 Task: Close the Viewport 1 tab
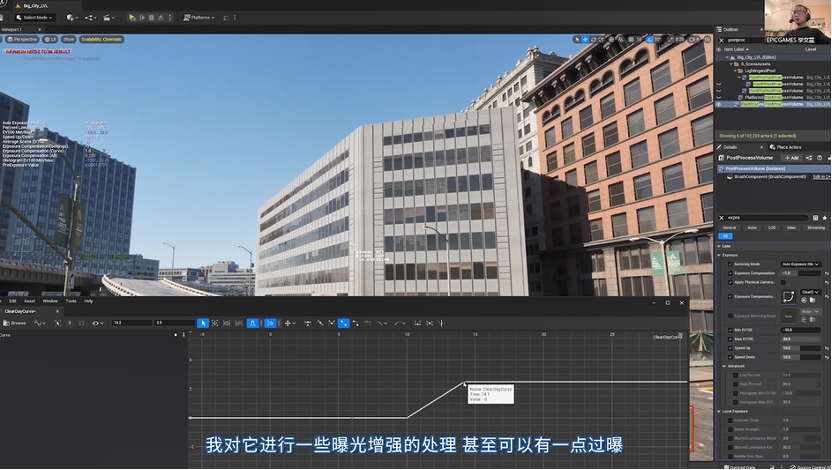[39, 30]
